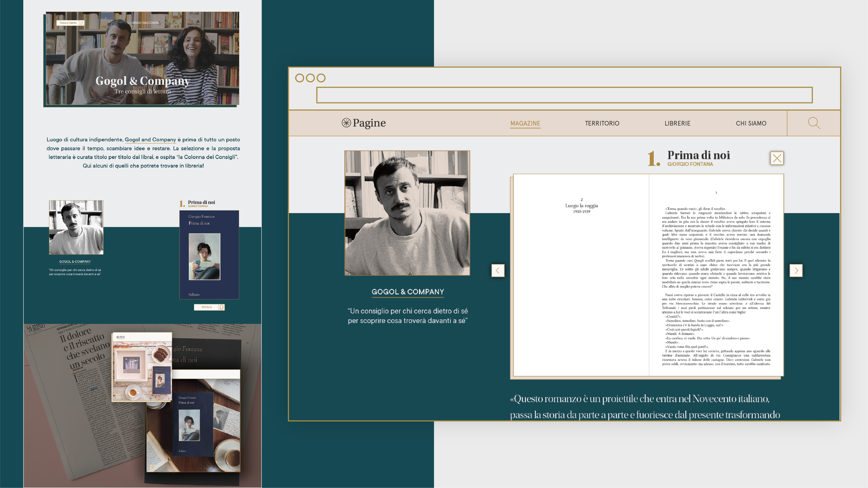
Task: Open the CHI SIAMO nav item
Action: click(x=751, y=124)
